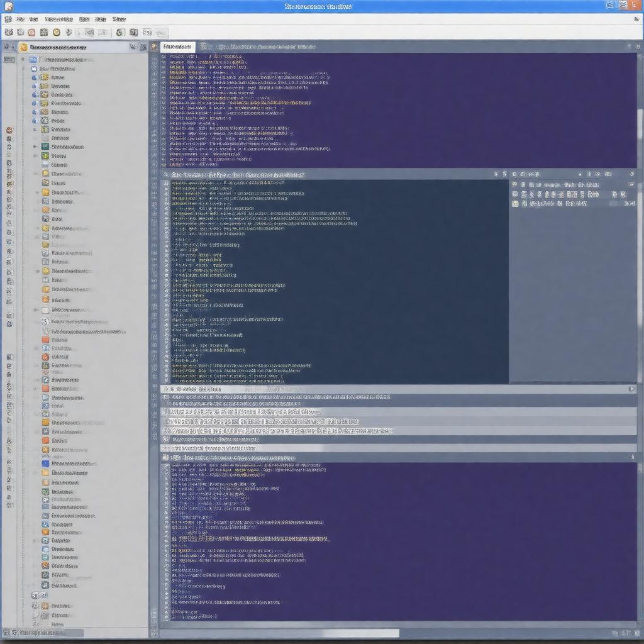This screenshot has width=644, height=644.
Task: Click the orange folder icon in project panel header
Action: 23,47
